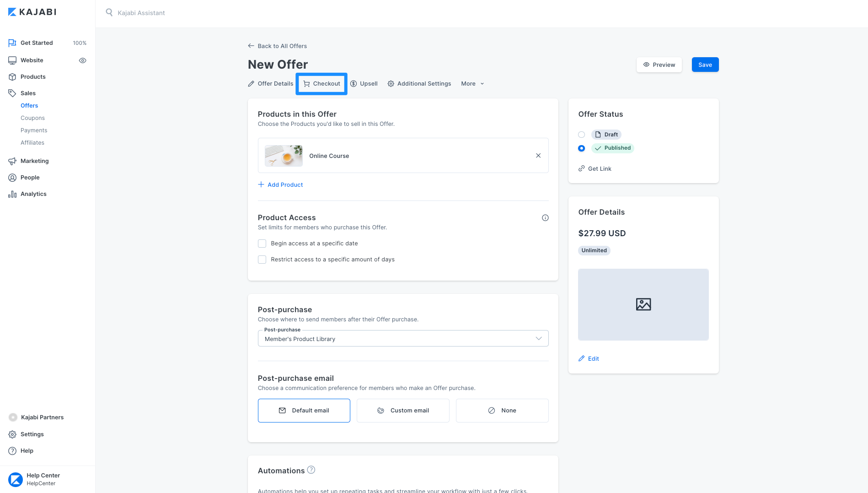
Task: Select the Published status radio button
Action: point(581,148)
